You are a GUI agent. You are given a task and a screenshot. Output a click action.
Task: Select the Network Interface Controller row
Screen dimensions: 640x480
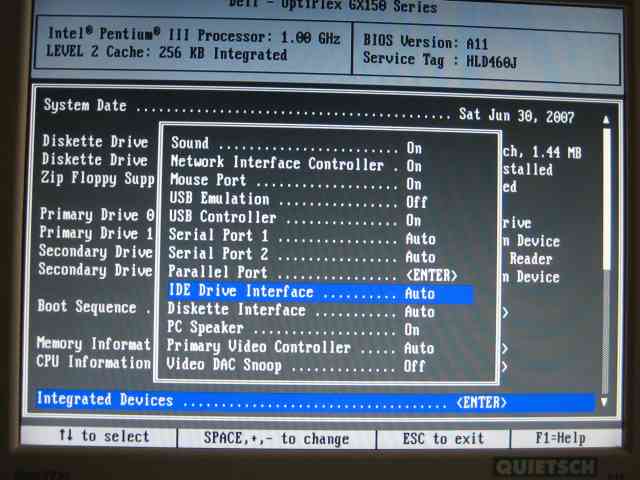click(x=296, y=163)
